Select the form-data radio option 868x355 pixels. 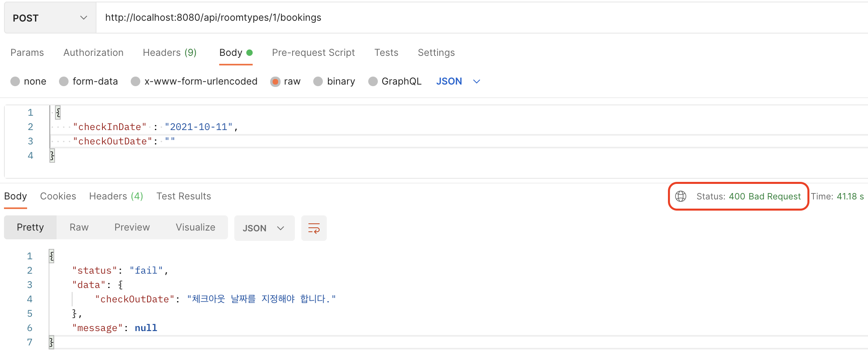click(64, 81)
